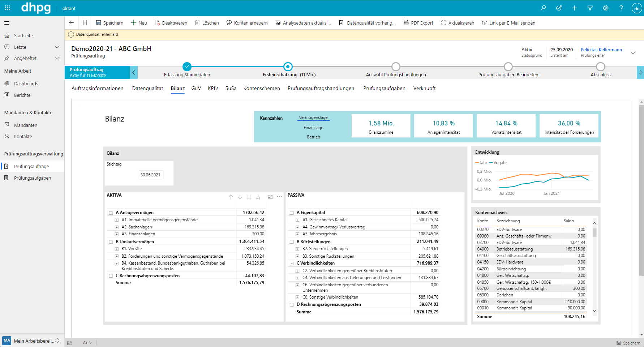Viewport: 644px width, 347px height.
Task: Click the PDF Export button
Action: point(418,23)
